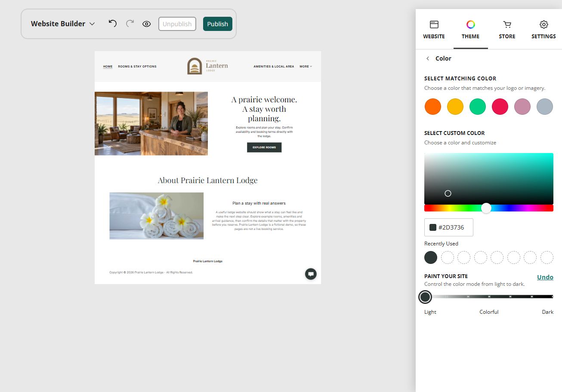Click the Explore Rooms button
Image resolution: width=562 pixels, height=392 pixels.
pos(264,147)
